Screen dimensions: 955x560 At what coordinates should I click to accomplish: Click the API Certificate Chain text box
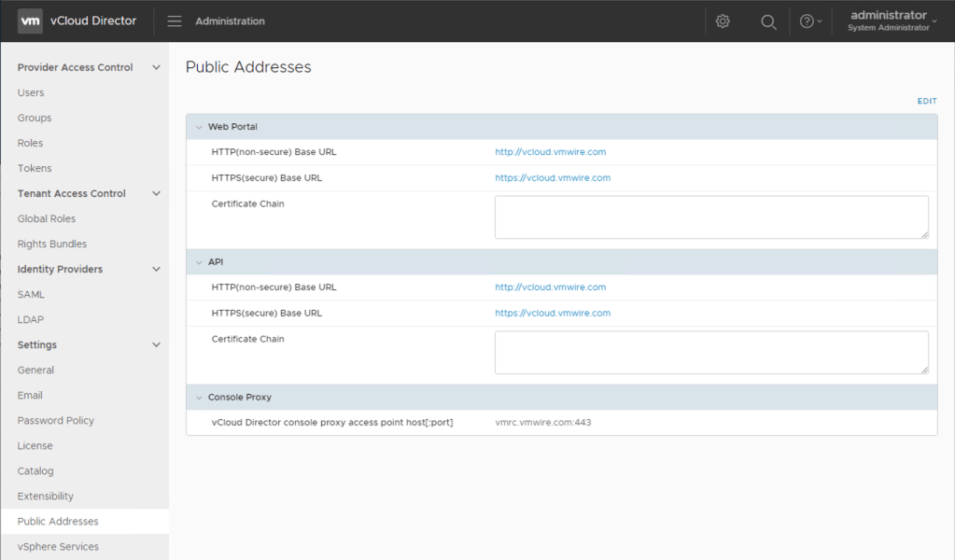710,352
